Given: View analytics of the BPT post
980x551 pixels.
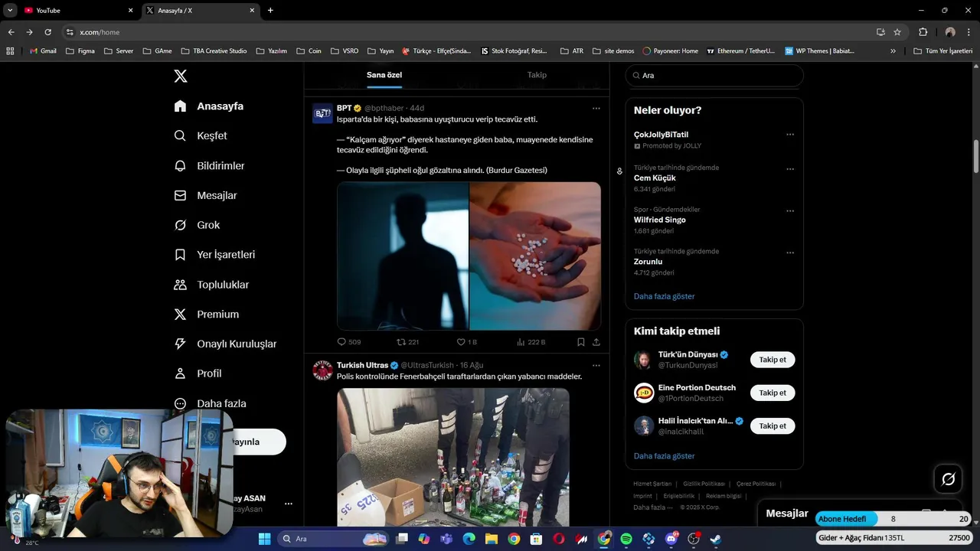Looking at the screenshot, I should (531, 342).
